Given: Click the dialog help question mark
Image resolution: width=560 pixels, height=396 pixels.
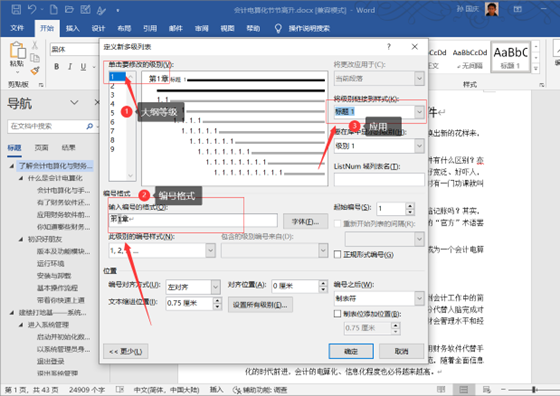Looking at the screenshot, I should tap(389, 46).
